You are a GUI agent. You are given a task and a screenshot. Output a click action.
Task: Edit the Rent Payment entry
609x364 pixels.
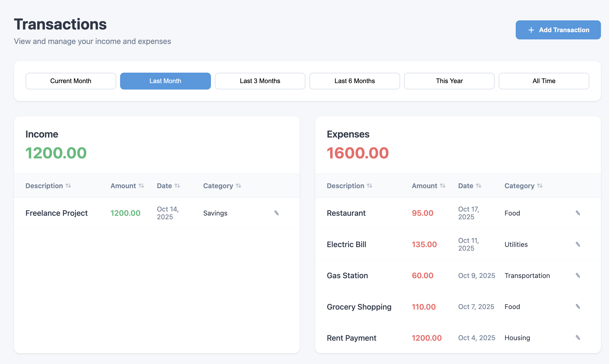point(578,337)
